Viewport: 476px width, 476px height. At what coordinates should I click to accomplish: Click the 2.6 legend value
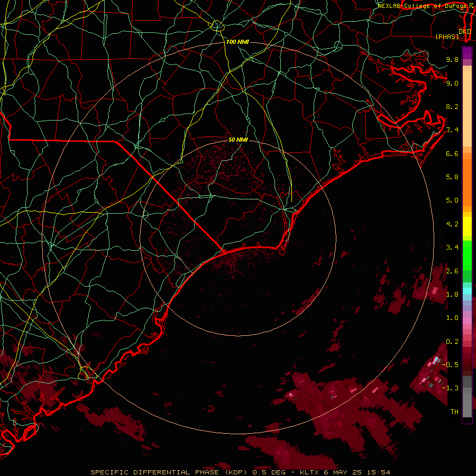(x=452, y=271)
